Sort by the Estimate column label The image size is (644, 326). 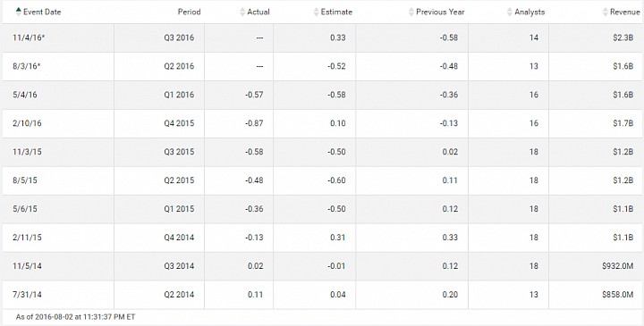(x=336, y=12)
